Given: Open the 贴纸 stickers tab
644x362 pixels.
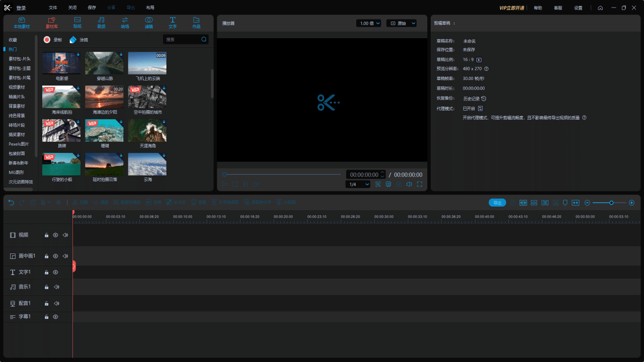Looking at the screenshot, I should click(77, 23).
